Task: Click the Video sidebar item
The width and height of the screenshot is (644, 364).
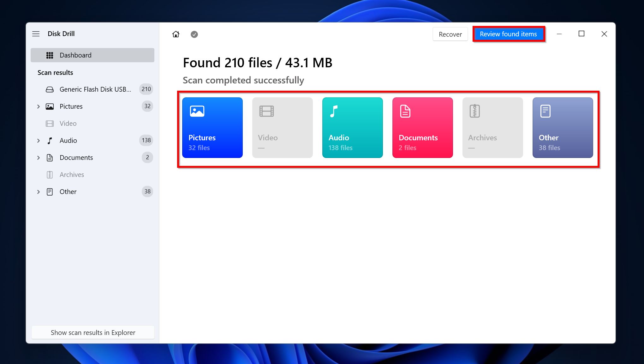Action: [x=68, y=123]
